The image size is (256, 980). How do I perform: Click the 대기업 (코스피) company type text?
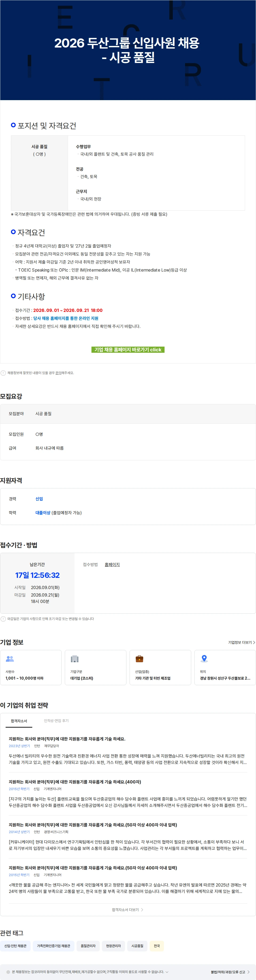coord(82,678)
